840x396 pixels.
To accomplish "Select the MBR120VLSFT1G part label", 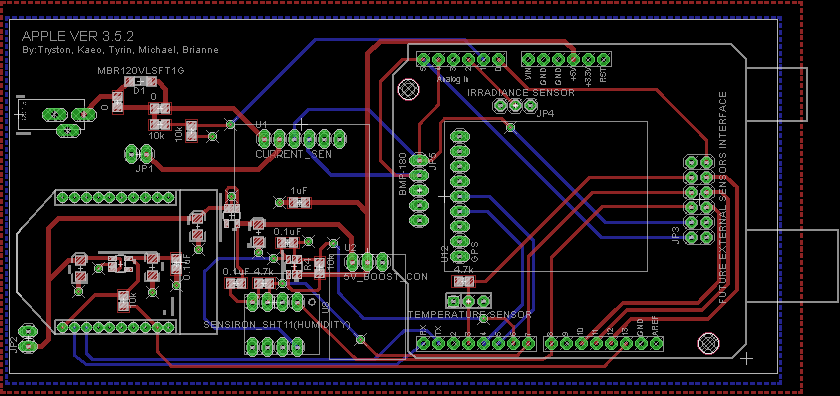I will 140,70.
